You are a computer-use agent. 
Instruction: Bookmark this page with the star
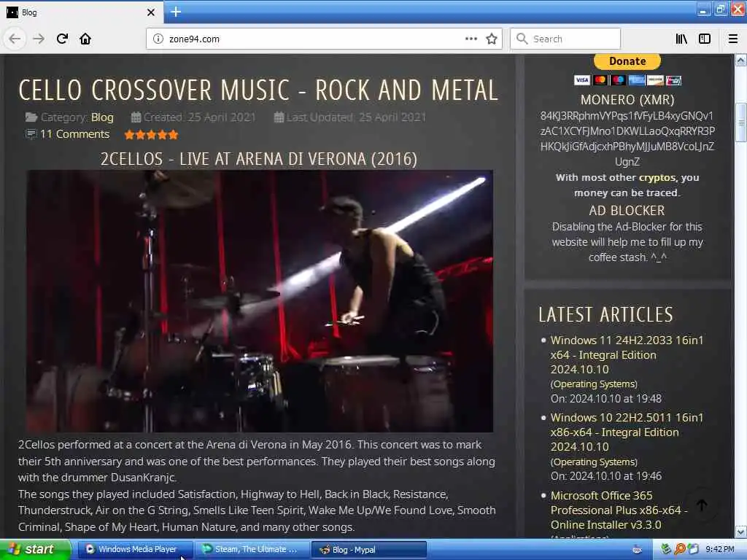[x=492, y=39]
